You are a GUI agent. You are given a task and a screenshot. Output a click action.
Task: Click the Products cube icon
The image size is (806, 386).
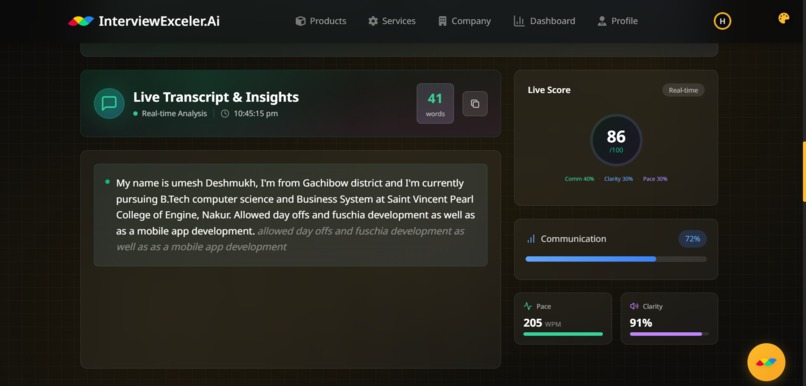(x=301, y=21)
